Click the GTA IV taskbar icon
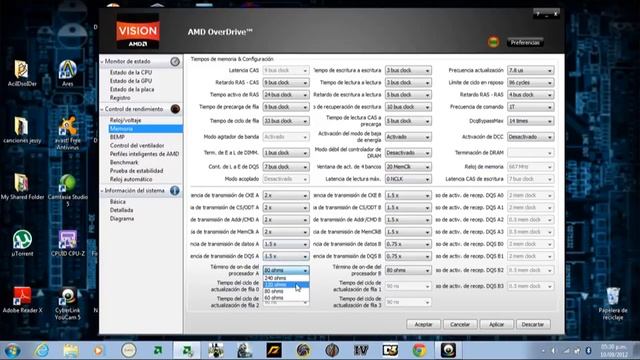This screenshot has height=360, width=640. coord(361,350)
